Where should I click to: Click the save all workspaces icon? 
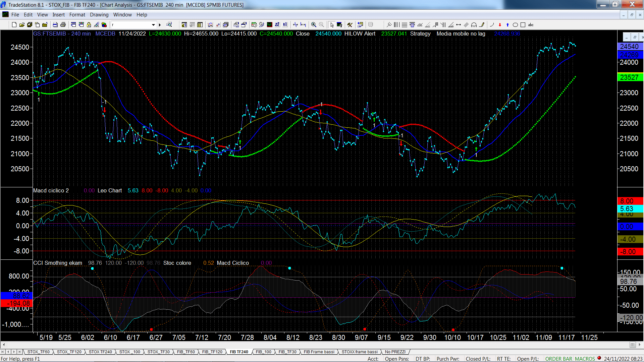click(x=30, y=25)
